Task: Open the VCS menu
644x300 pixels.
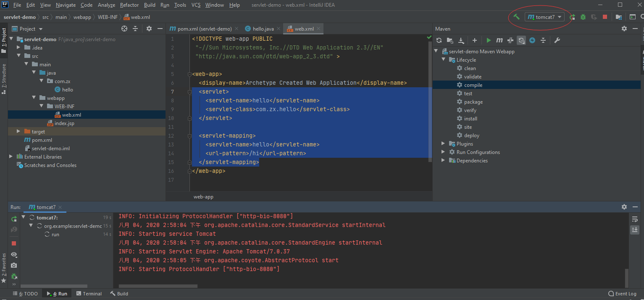Action: pos(196,5)
